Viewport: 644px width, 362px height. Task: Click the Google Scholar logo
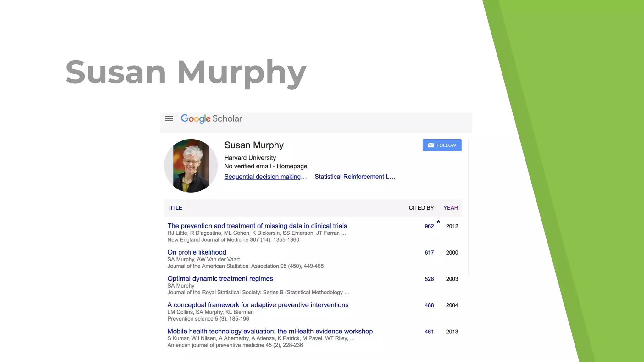pyautogui.click(x=211, y=119)
